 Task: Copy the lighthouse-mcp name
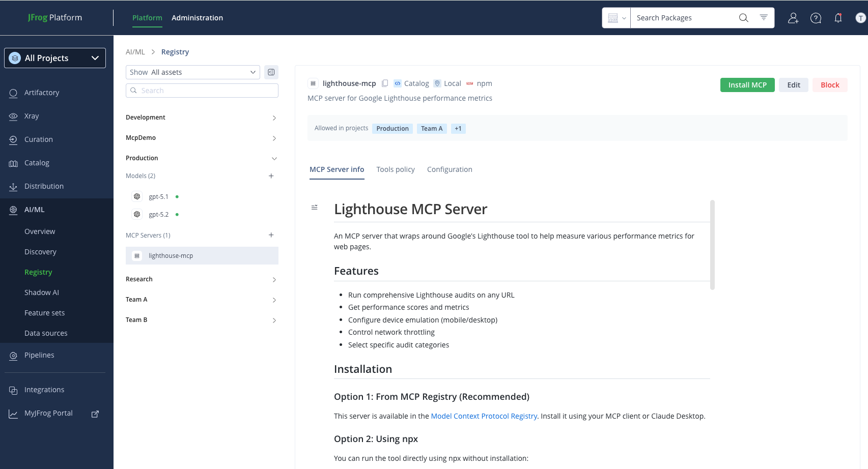pos(385,83)
